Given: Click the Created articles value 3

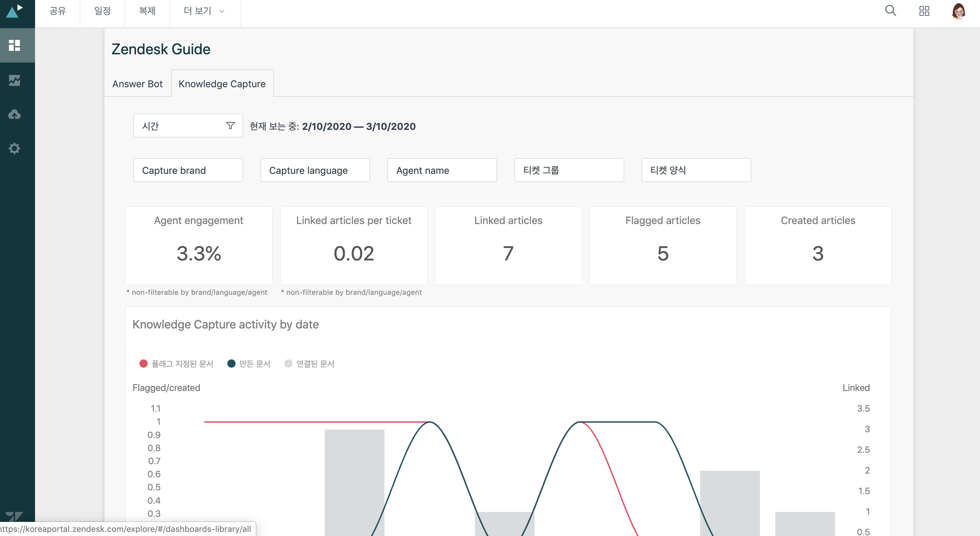Looking at the screenshot, I should tap(818, 254).
